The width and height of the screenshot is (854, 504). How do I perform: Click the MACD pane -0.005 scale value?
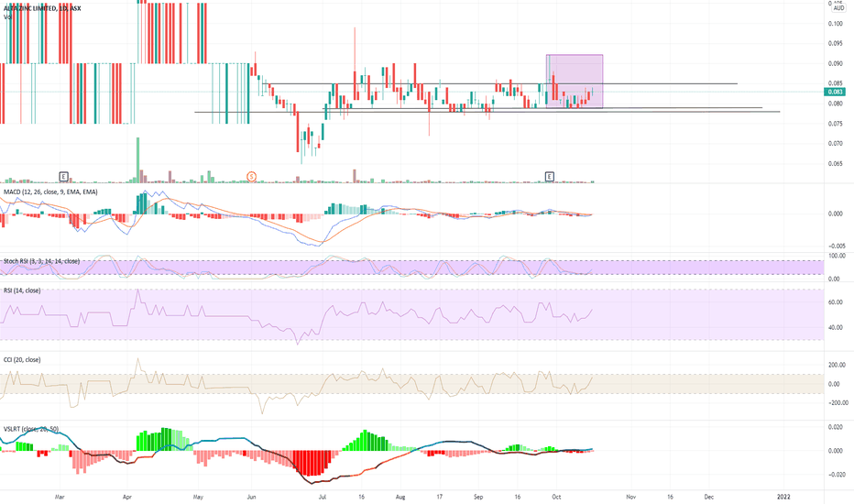point(836,246)
